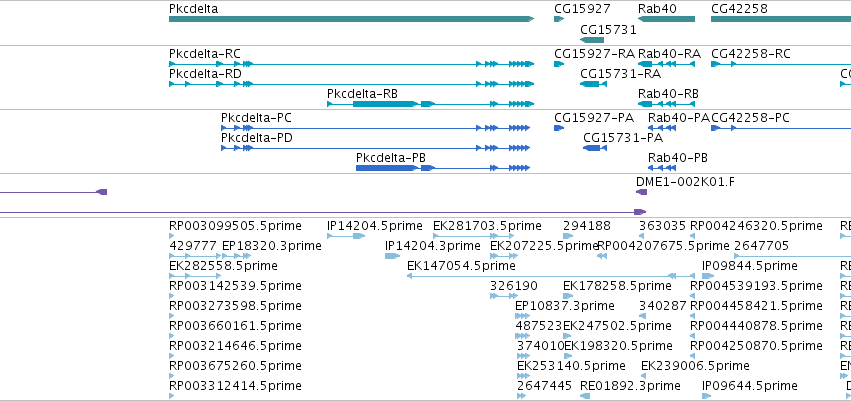Select the IP14204.3prime EST label
This screenshot has width=851, height=401.
point(433,246)
